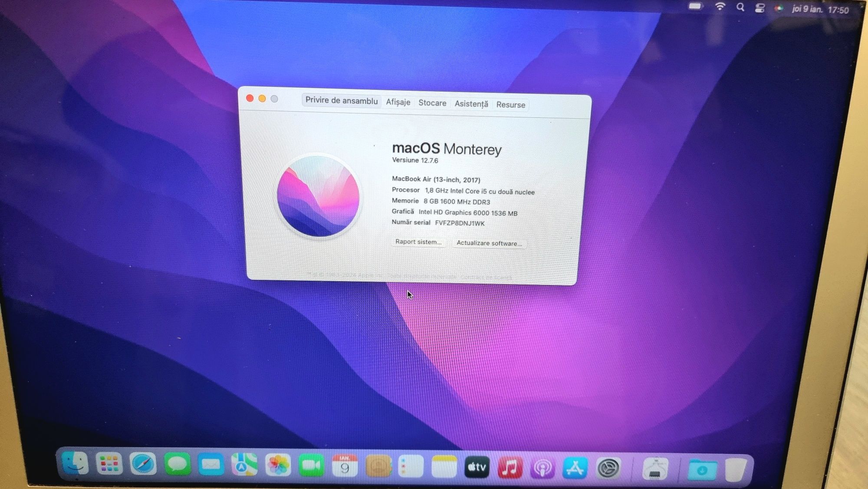Click the memory value '8 GB 1600 MHz DDR3'
The height and width of the screenshot is (489, 868).
tap(457, 202)
